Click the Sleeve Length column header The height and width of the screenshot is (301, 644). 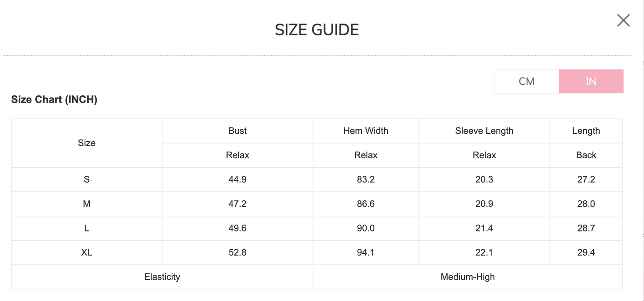click(484, 131)
